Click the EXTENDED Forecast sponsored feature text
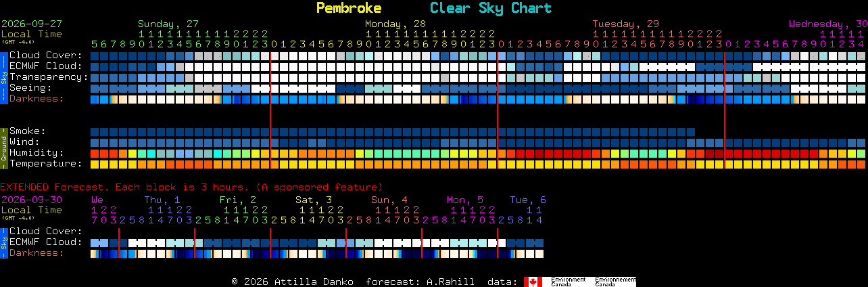 click(191, 187)
